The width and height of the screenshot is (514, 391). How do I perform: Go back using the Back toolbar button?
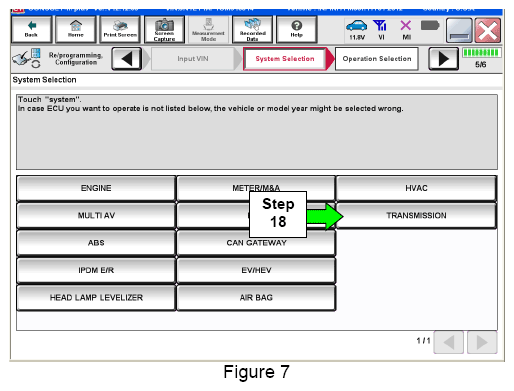point(31,29)
